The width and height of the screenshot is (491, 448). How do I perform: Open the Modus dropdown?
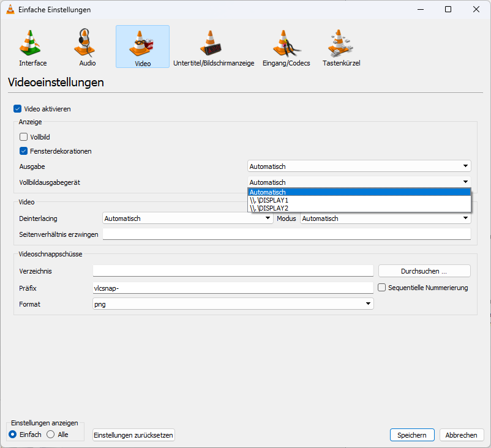(385, 218)
